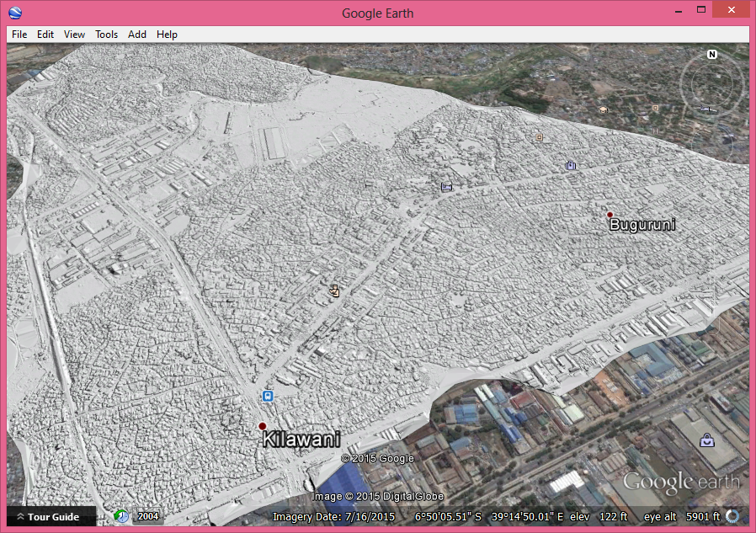Click the elev 122 ft readout
The image size is (756, 533).
pyautogui.click(x=599, y=517)
